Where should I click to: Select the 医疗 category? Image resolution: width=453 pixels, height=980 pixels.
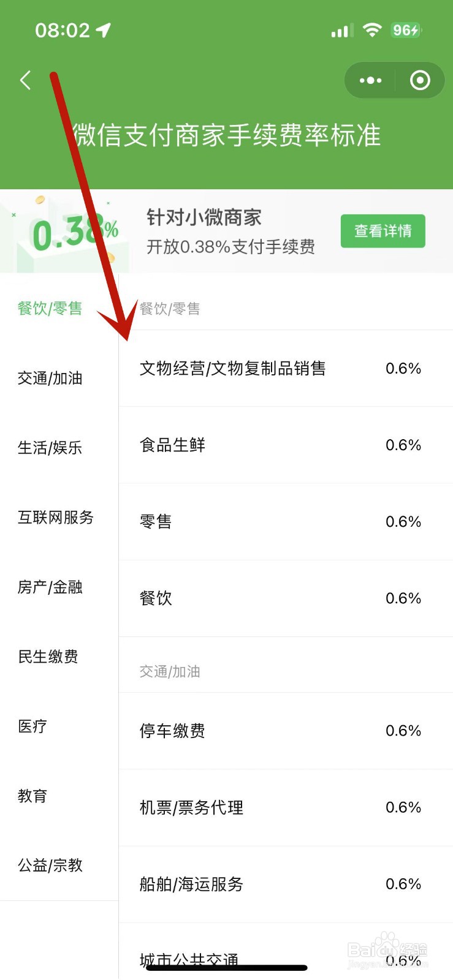coord(32,726)
